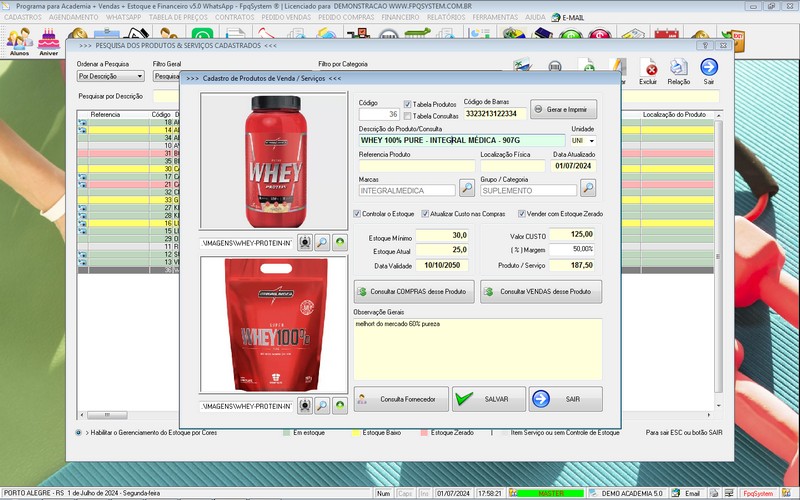Click the Descrição do Produto/Consulta field
The width and height of the screenshot is (800, 500).
[462, 140]
